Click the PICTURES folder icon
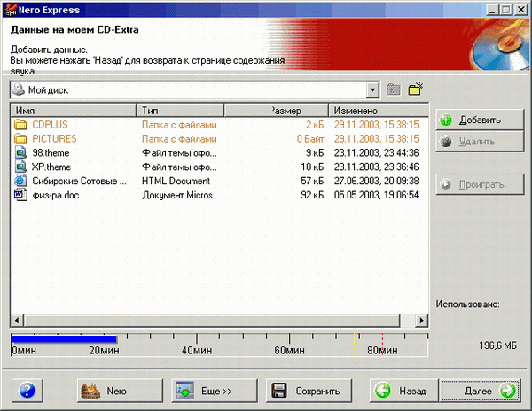This screenshot has height=411, width=532. (20, 138)
